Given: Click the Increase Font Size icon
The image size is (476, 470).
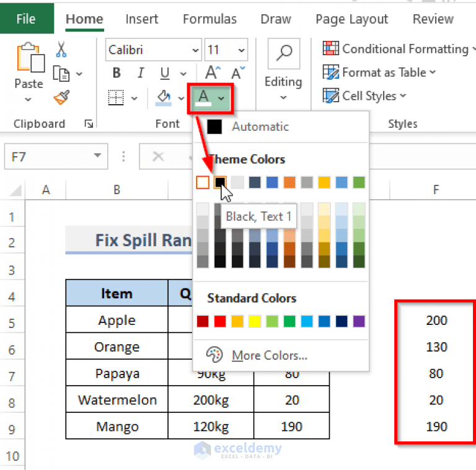Looking at the screenshot, I should (213, 73).
